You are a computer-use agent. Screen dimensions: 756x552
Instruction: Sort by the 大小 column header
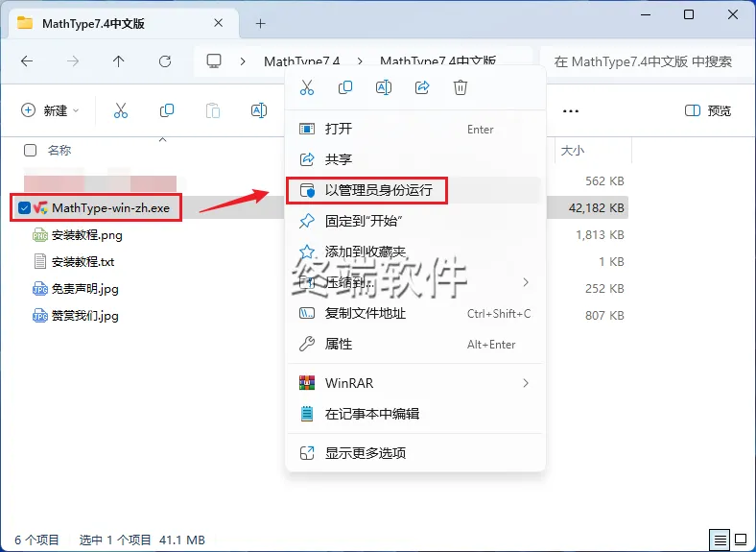click(573, 151)
